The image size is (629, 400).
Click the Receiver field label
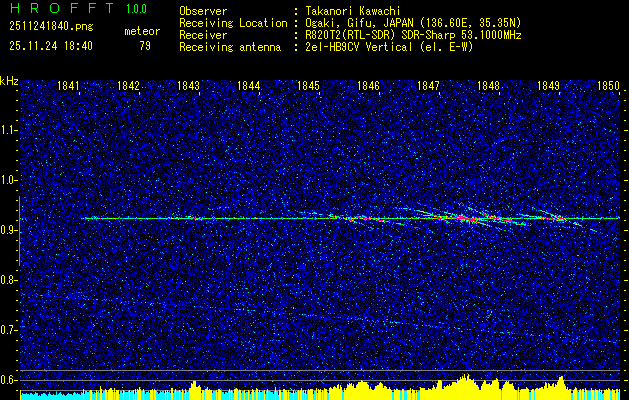point(203,35)
